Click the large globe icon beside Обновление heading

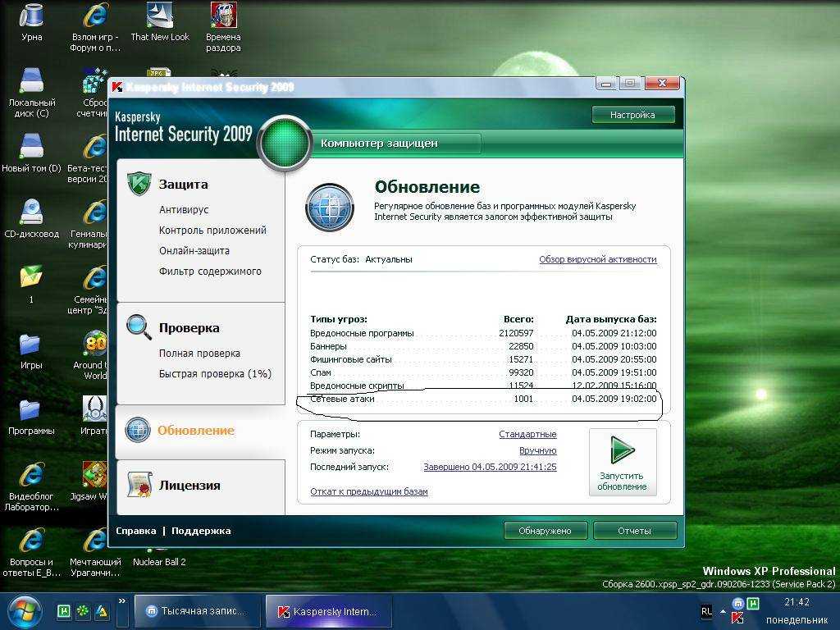pyautogui.click(x=330, y=208)
